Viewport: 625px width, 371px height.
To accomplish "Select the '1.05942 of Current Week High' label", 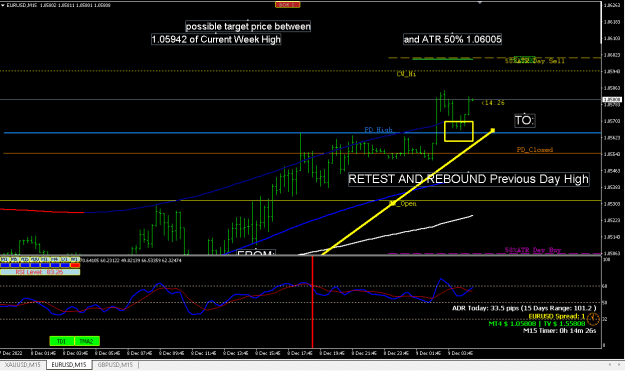I will coord(216,39).
